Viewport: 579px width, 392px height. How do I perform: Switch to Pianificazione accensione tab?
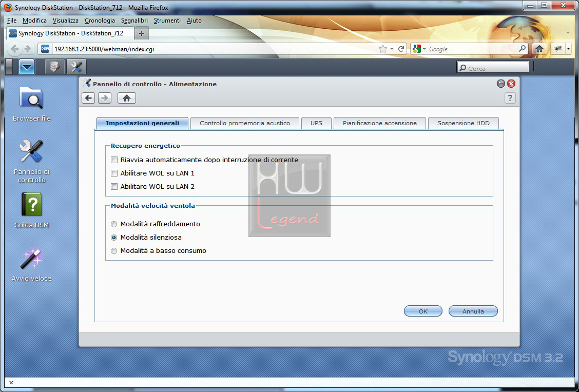380,123
